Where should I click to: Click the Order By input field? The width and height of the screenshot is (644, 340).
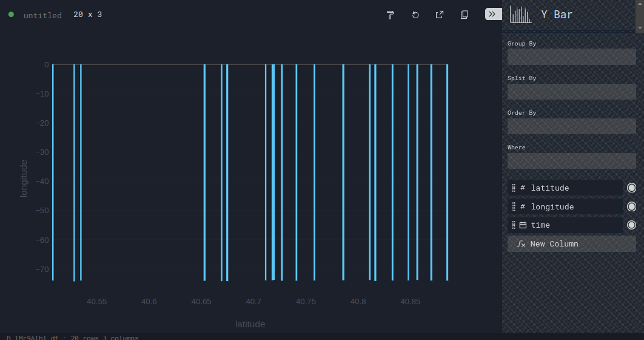coord(571,126)
